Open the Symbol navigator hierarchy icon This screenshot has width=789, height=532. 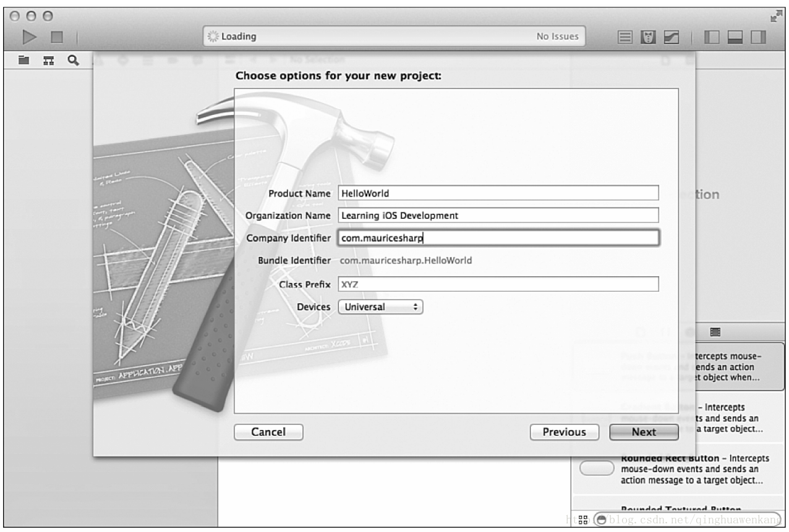(48, 60)
